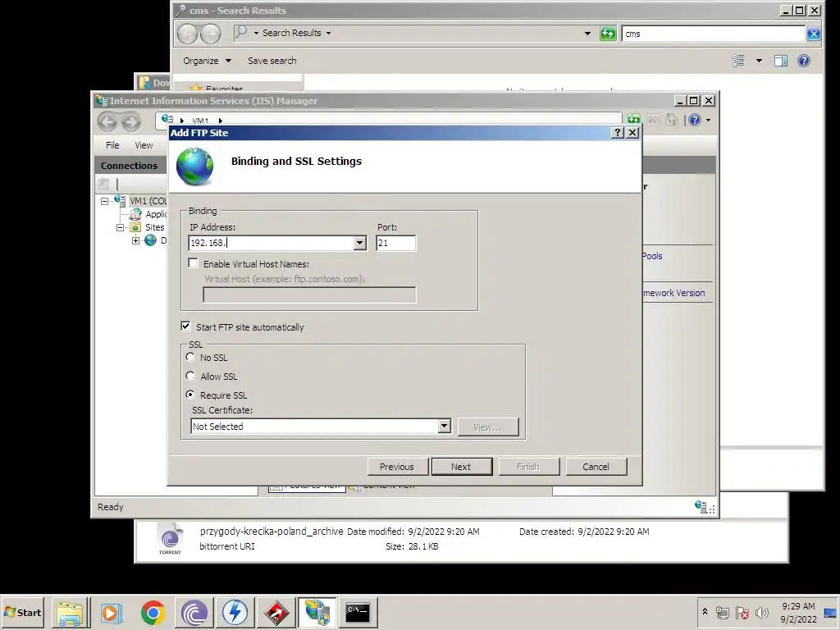The image size is (840, 630).
Task: Click the torrent file icon in details pane
Action: point(171,538)
